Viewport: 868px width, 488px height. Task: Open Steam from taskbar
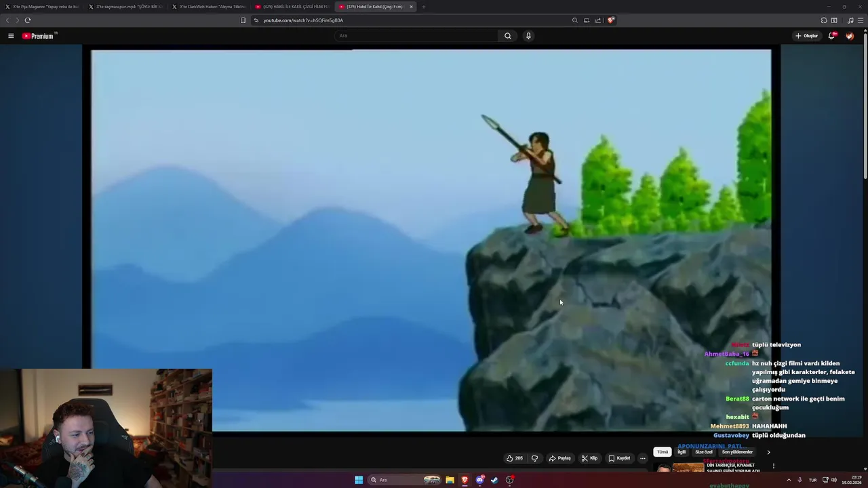coord(494,480)
